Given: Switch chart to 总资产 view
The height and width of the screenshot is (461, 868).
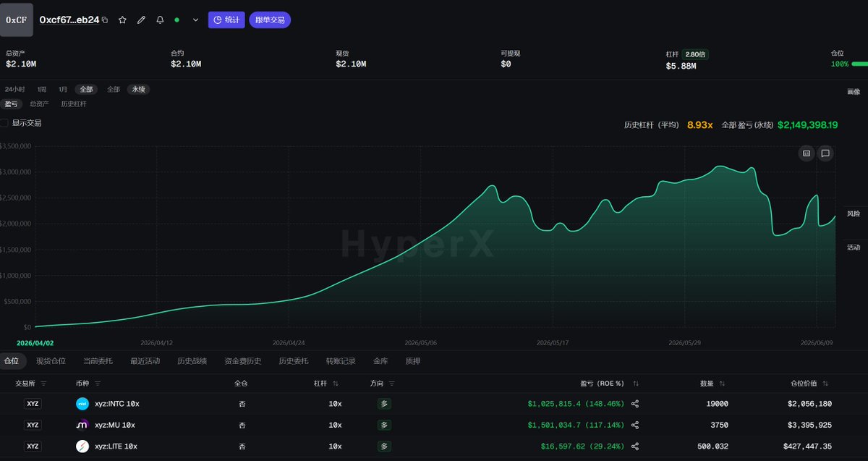Looking at the screenshot, I should (x=39, y=104).
